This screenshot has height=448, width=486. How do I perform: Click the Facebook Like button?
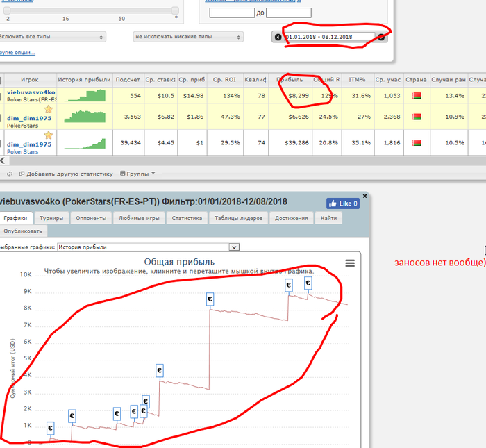coord(343,204)
